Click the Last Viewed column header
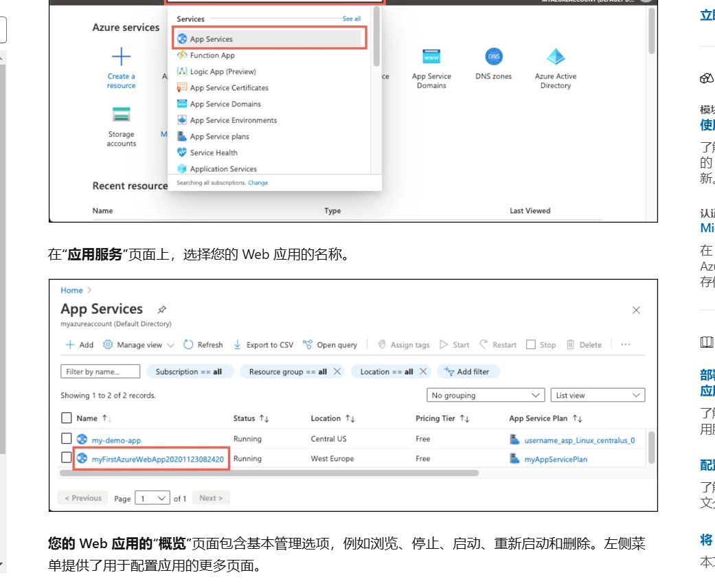Image resolution: width=715 pixels, height=588 pixels. point(530,210)
